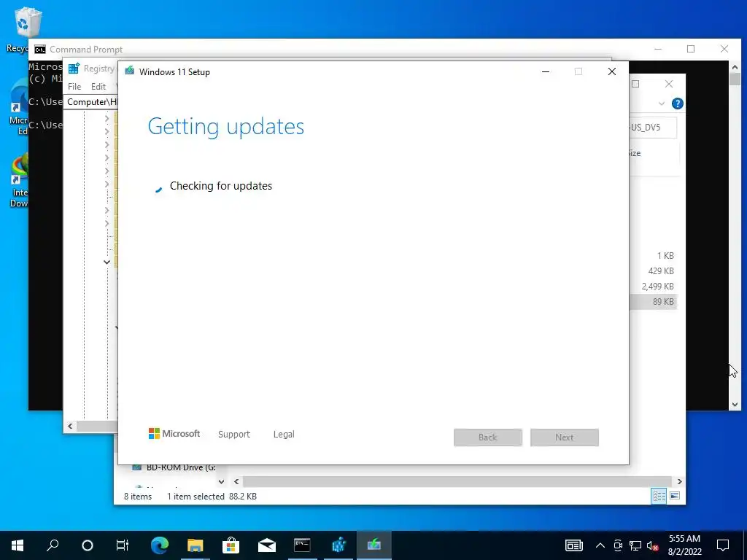Open the Action Center notifications icon
Screen dimensions: 747x560
click(x=723, y=545)
